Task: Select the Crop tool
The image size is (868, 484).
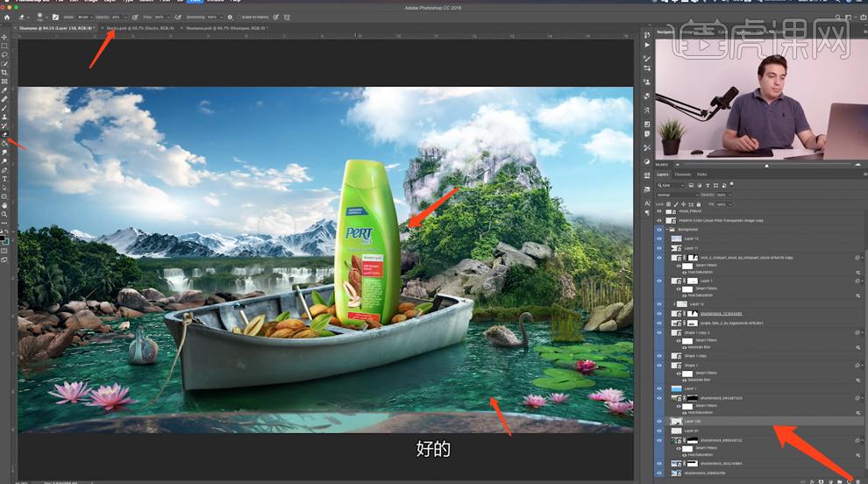Action: (4, 72)
